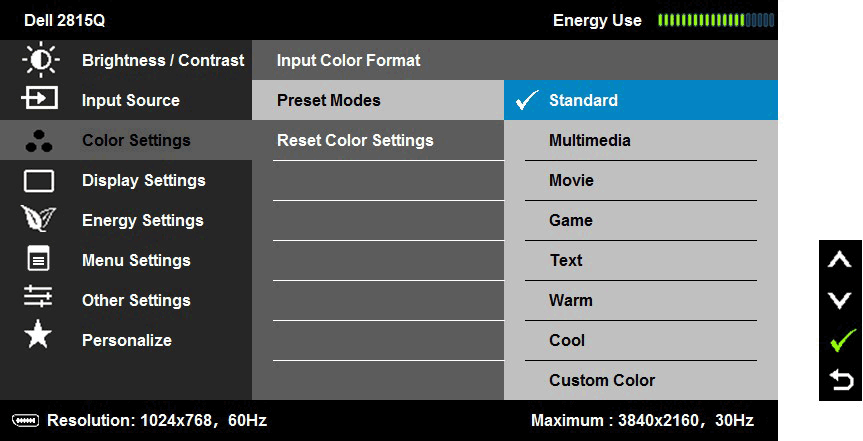Viewport: 863px width, 441px height.
Task: Open Energy Settings menu label
Action: 143,220
